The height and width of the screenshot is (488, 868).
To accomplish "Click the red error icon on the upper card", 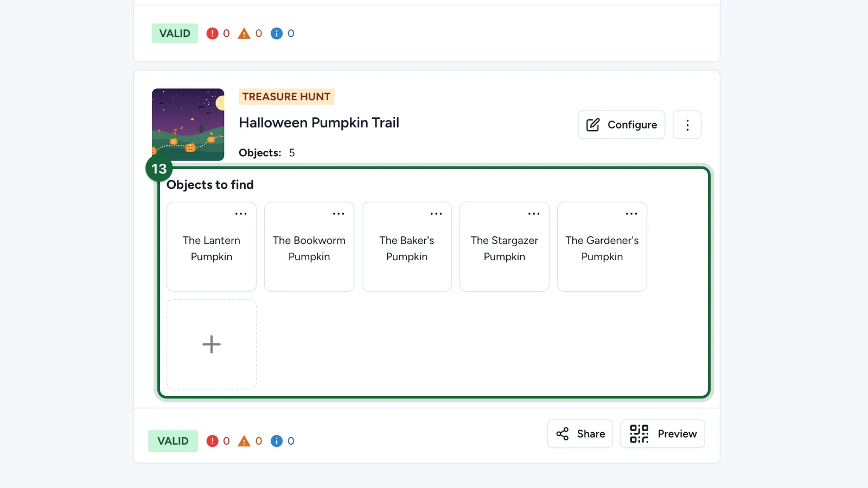I will pyautogui.click(x=212, y=34).
